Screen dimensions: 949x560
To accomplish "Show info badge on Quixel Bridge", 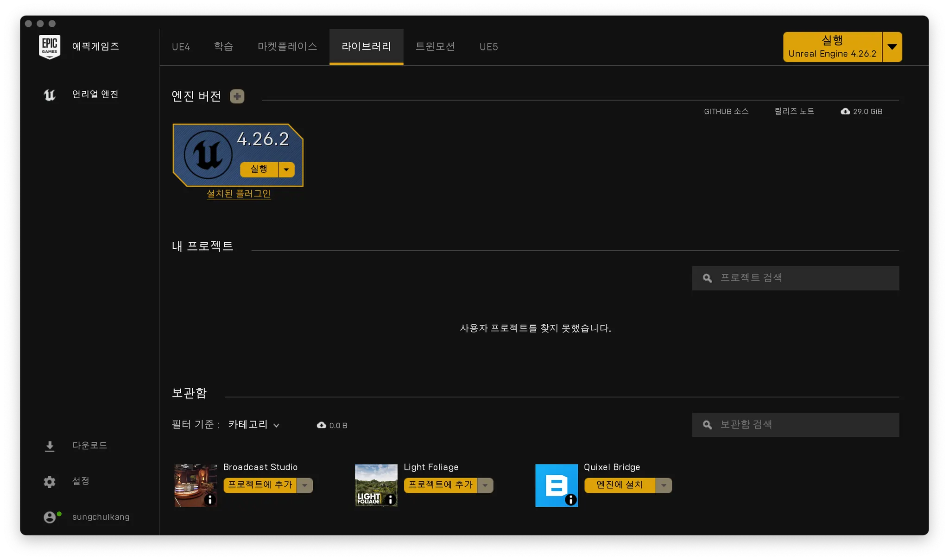I will click(x=570, y=499).
